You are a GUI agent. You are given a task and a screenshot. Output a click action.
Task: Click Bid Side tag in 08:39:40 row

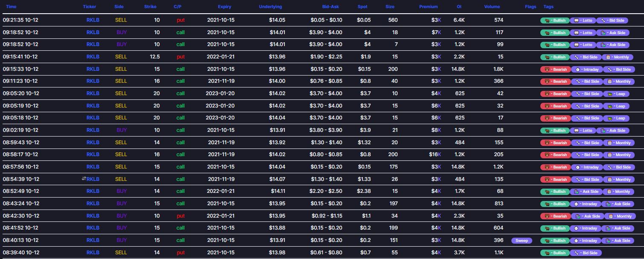coord(586,253)
